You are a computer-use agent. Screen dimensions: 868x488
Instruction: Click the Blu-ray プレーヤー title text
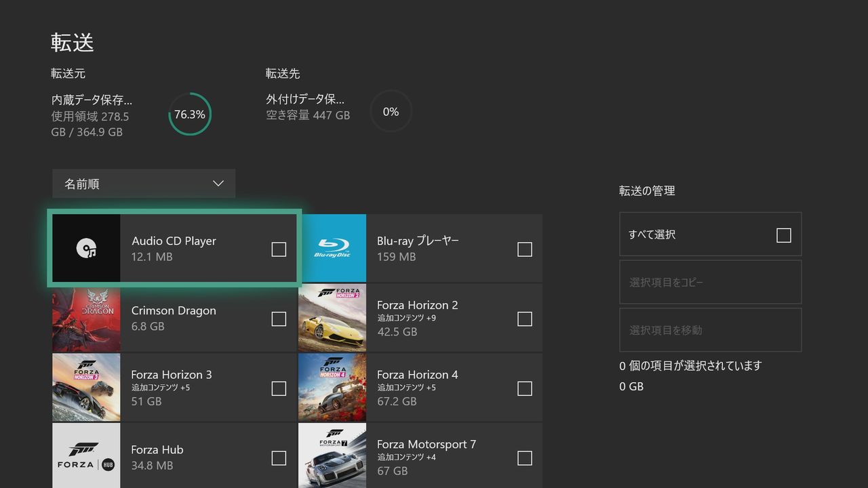click(418, 241)
